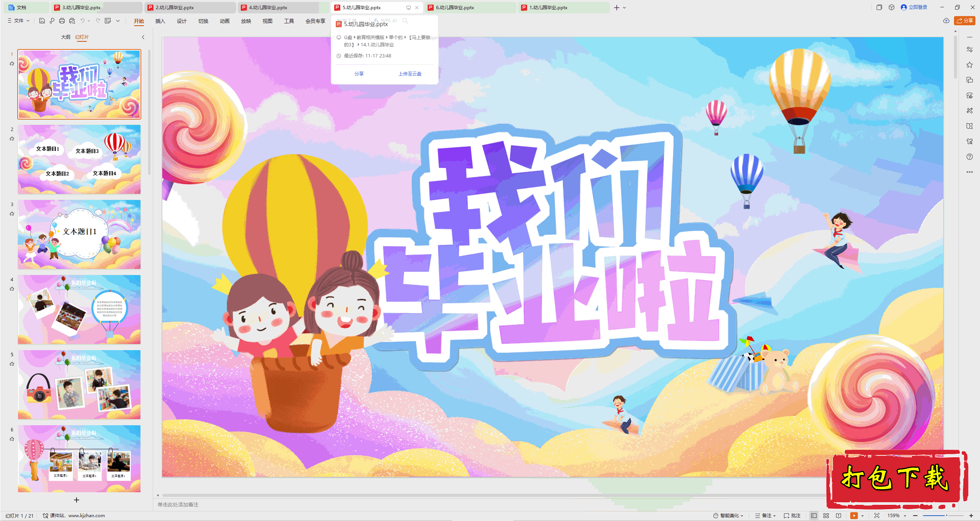Click 分享 in the file info popup

[x=359, y=74]
